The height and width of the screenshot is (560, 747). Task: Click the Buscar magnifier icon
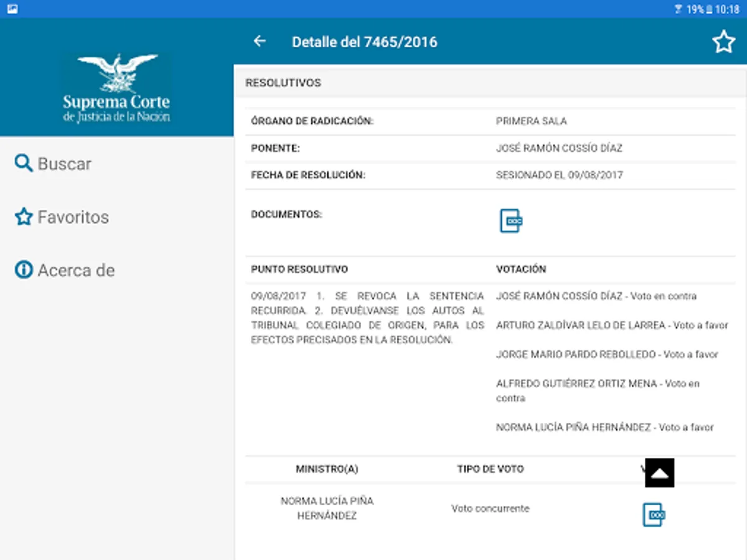coord(24,164)
